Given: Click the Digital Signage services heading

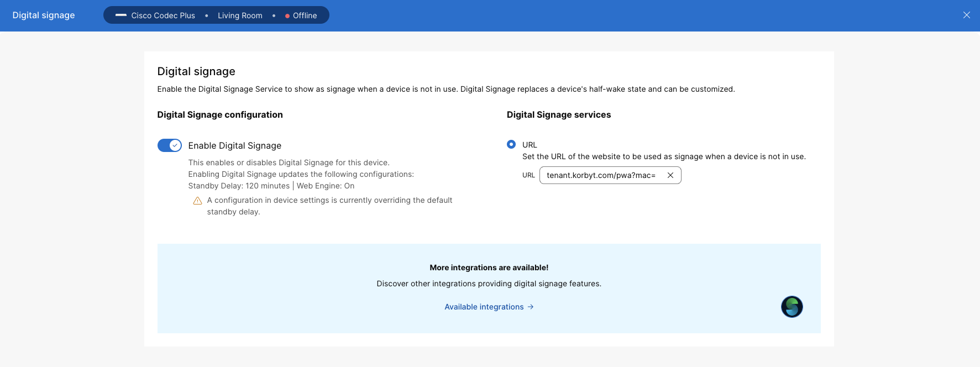Looking at the screenshot, I should [559, 114].
